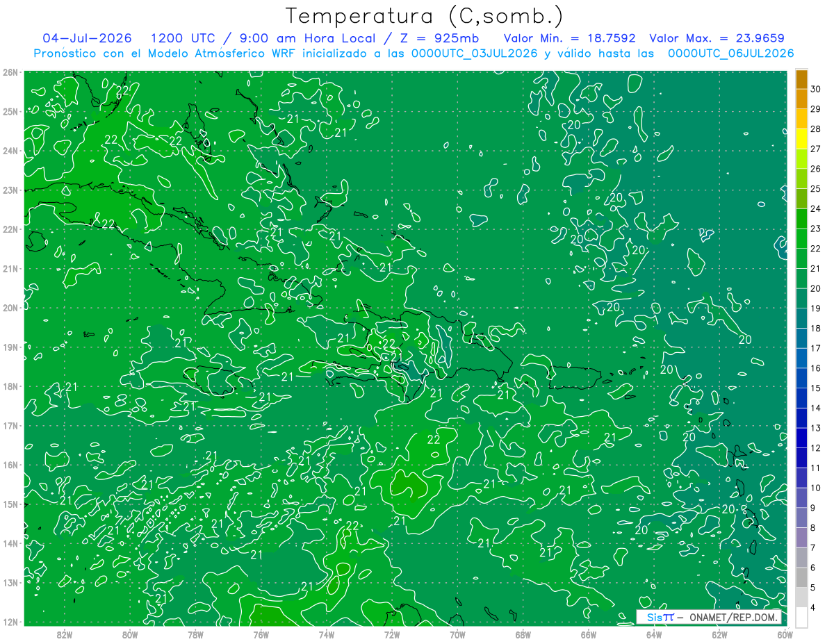
Task: Click the green legend swatch between 22 and 23
Action: (x=801, y=238)
